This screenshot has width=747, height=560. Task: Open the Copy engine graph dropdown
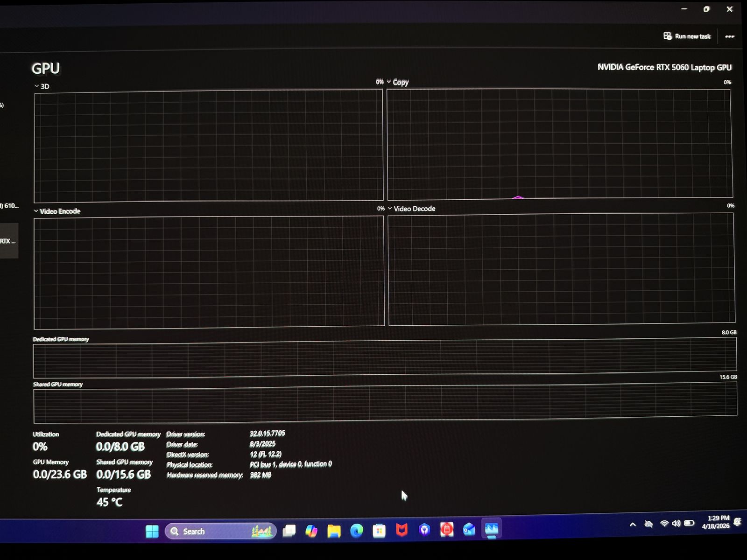click(398, 82)
